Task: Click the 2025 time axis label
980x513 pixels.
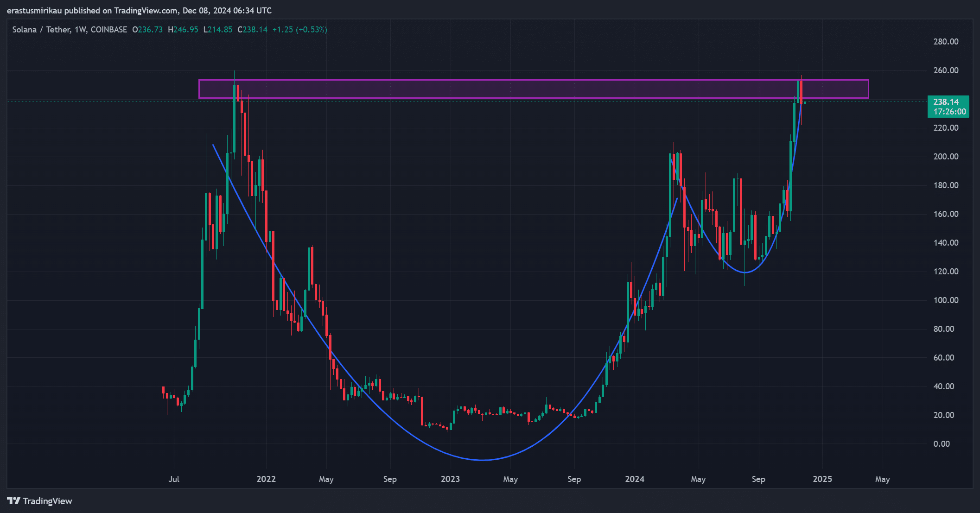Action: (822, 479)
